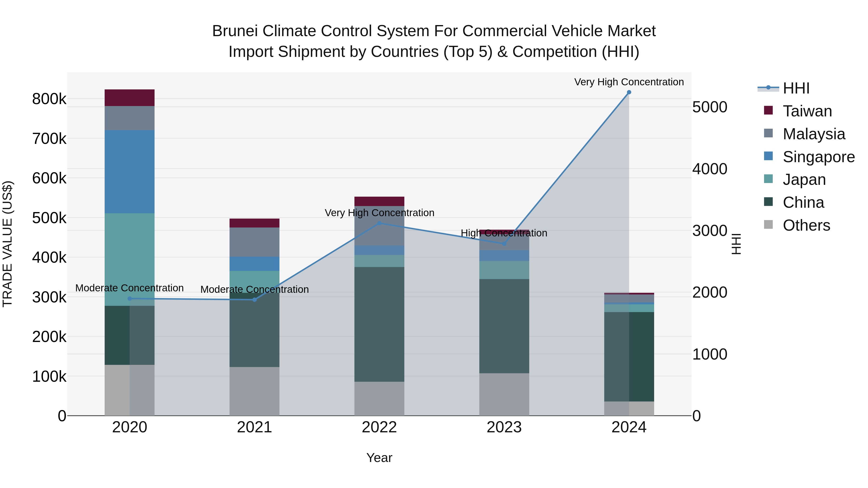
Task: Click the 800k left axis tick
Action: [49, 99]
